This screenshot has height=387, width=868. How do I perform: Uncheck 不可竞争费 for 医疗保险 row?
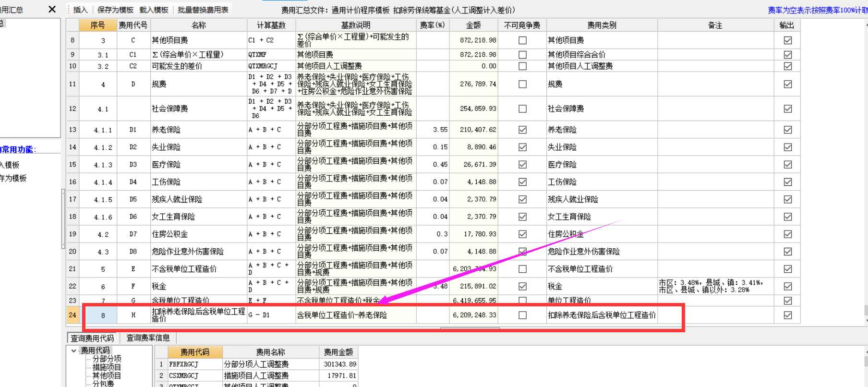[522, 164]
